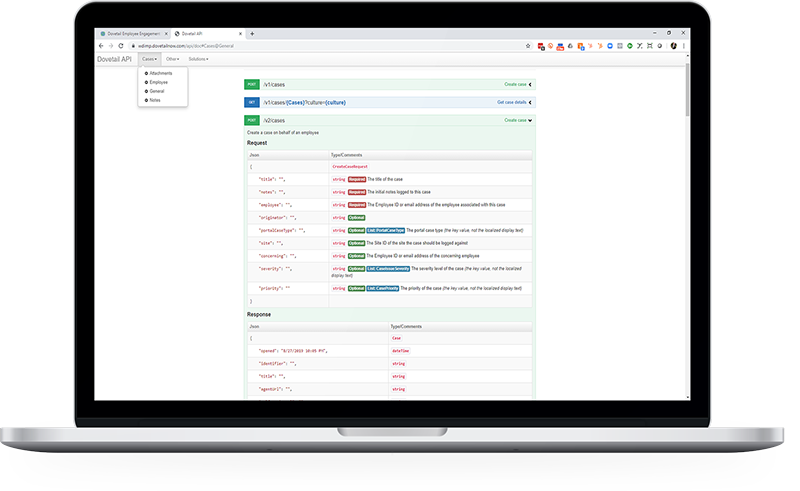
Task: Switch to Dovetail Employee Engagement tab
Action: [x=134, y=34]
